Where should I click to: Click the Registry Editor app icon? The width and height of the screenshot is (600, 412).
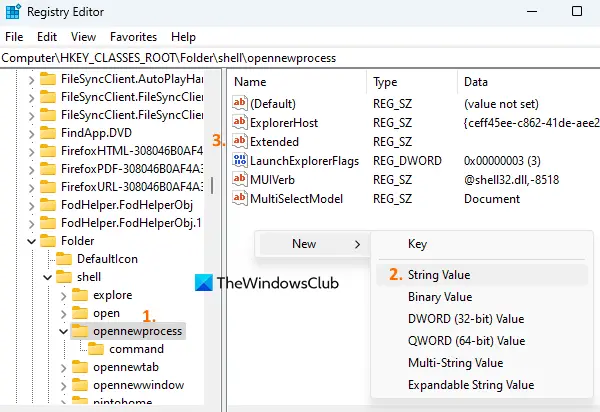(x=13, y=11)
